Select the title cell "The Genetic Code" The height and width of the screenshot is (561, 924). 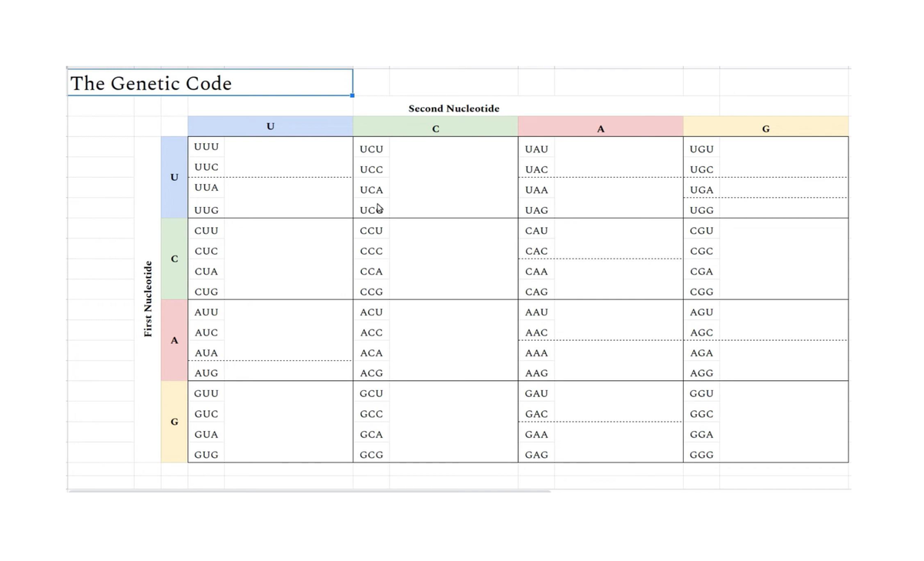coord(209,83)
